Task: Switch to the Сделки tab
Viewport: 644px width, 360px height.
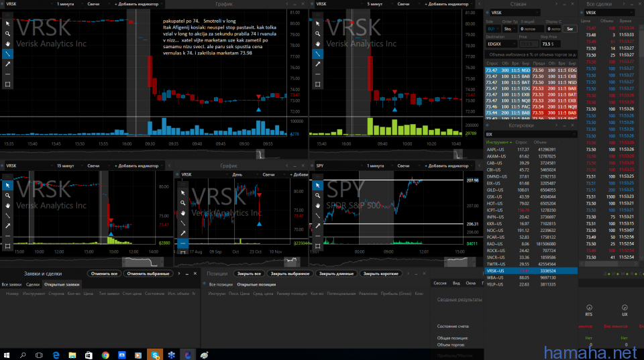Action: (33, 284)
